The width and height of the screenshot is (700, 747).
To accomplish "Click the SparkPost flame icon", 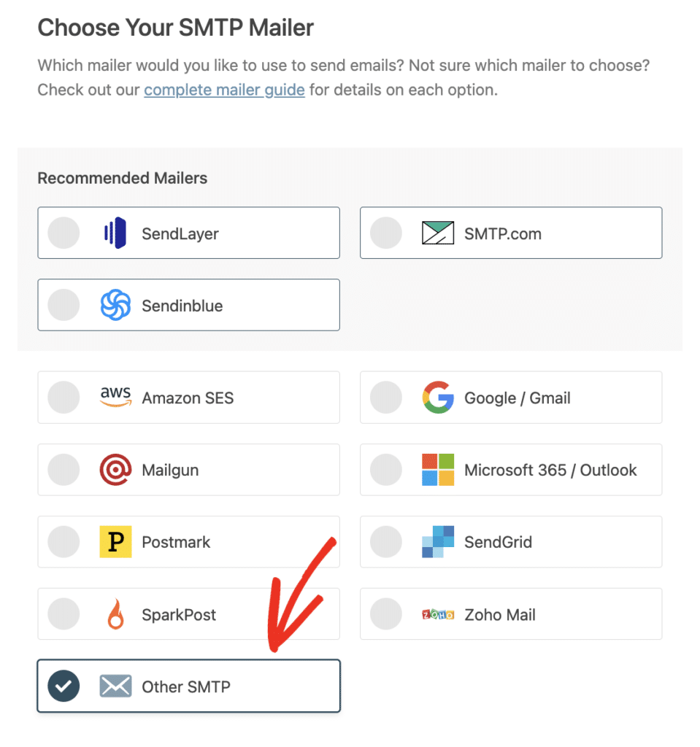I will (x=115, y=614).
